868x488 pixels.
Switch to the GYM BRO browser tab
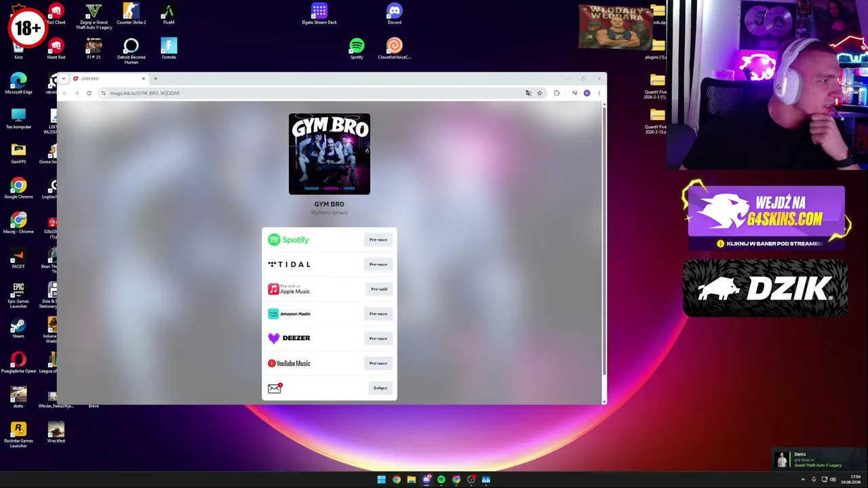(x=109, y=79)
